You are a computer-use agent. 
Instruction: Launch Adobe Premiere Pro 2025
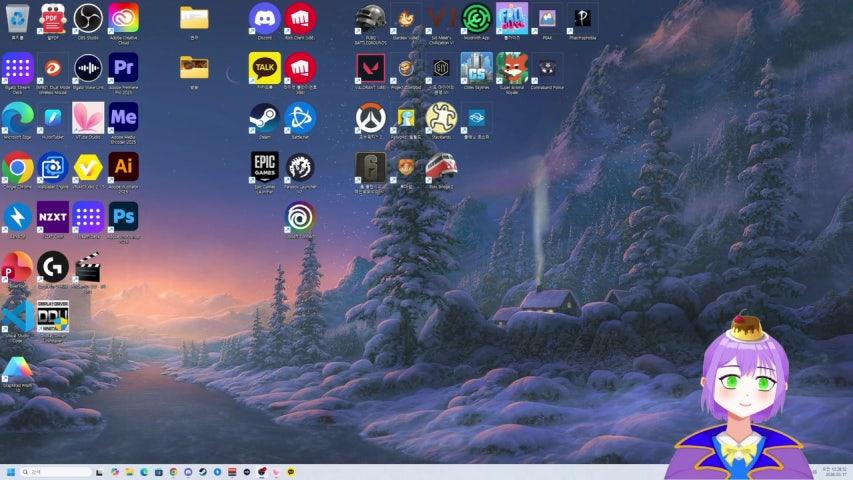point(123,68)
